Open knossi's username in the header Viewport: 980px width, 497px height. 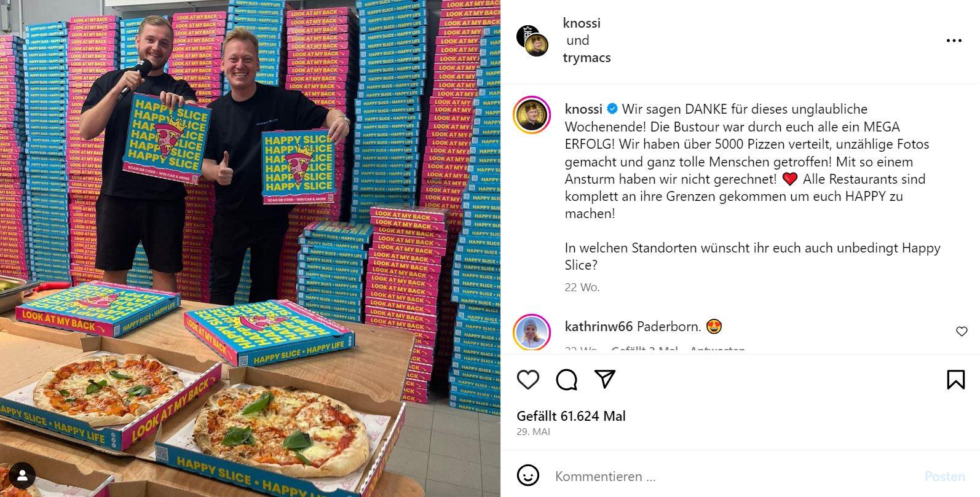581,23
